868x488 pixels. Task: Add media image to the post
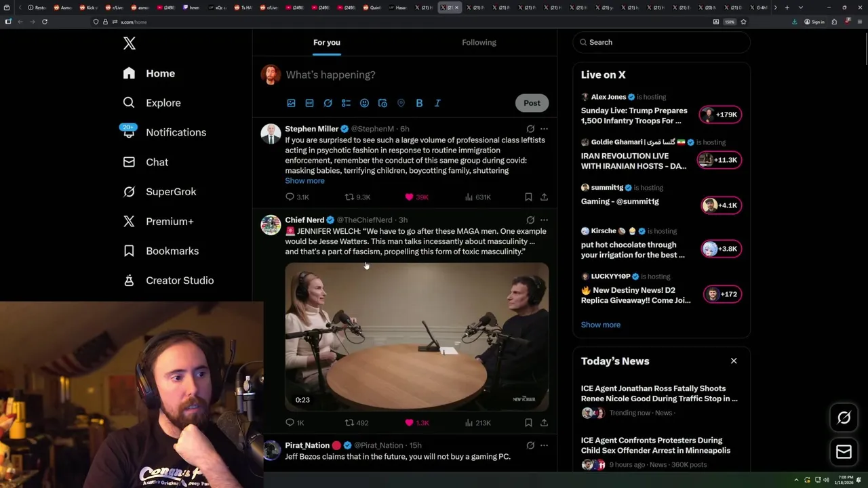[x=291, y=103]
